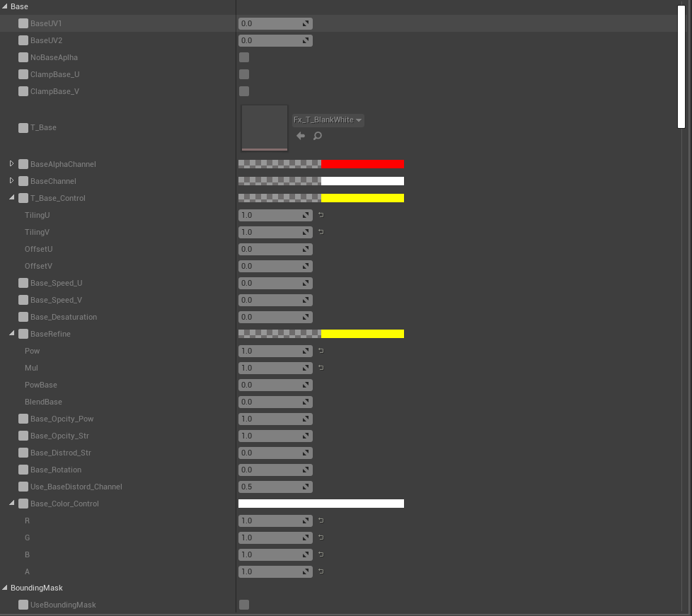Collapse the BoundingMask category
The image size is (692, 616).
pos(5,587)
